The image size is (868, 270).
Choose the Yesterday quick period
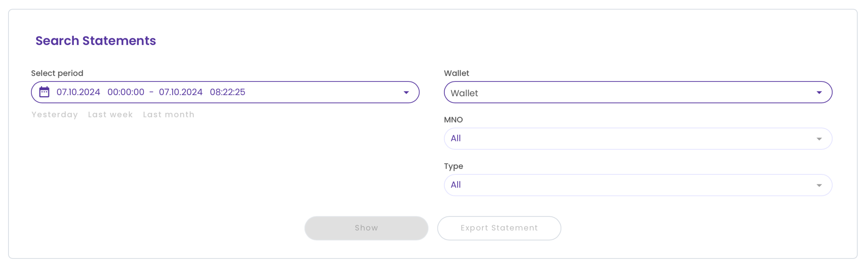click(x=55, y=115)
